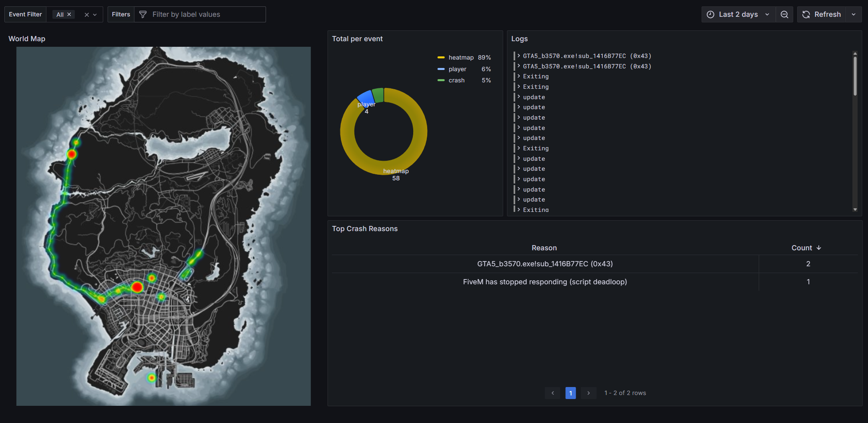The height and width of the screenshot is (423, 868).
Task: Expand the second GTA5_b3570.exe log row
Action: point(519,66)
